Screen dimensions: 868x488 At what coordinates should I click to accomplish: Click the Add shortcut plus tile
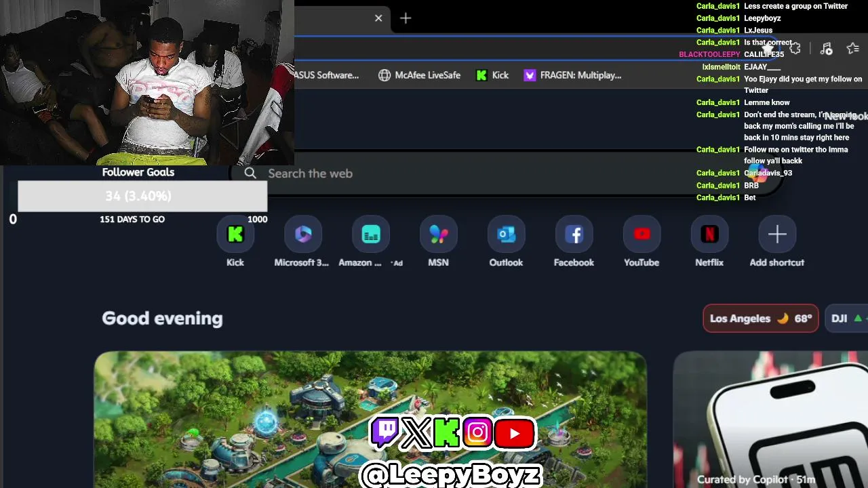click(x=777, y=235)
